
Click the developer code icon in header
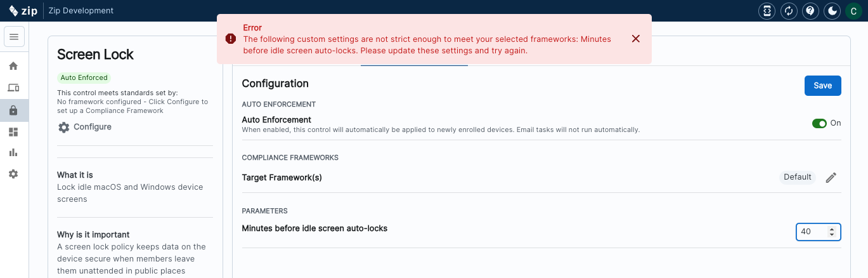[x=767, y=11]
